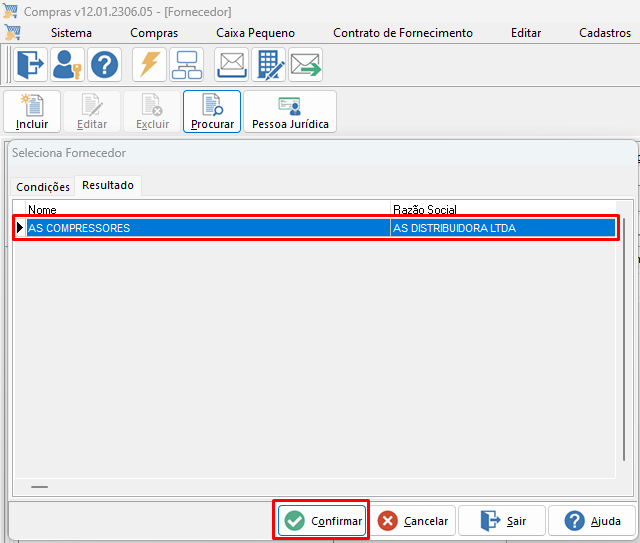The height and width of the screenshot is (543, 640).
Task: Click the Pessoa Jurídica button
Action: pyautogui.click(x=290, y=111)
